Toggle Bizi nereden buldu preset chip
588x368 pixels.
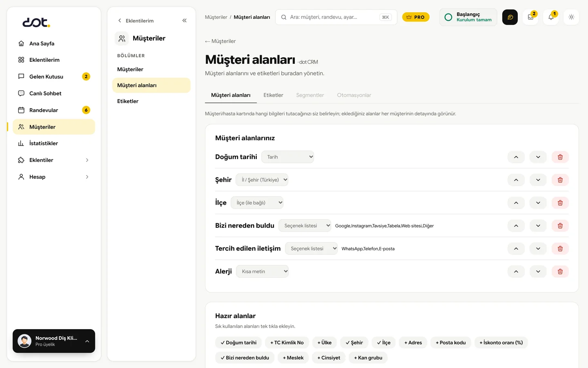point(245,358)
